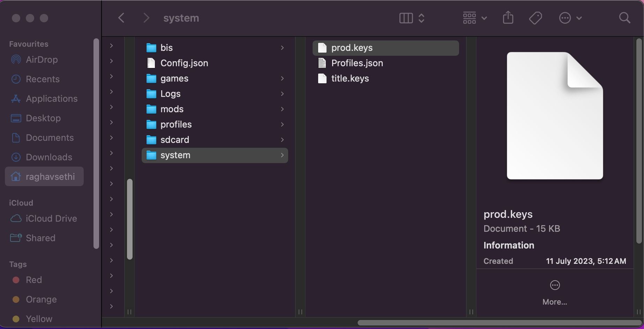This screenshot has width=644, height=329.
Task: Click the Applications sidebar icon
Action: tap(16, 99)
